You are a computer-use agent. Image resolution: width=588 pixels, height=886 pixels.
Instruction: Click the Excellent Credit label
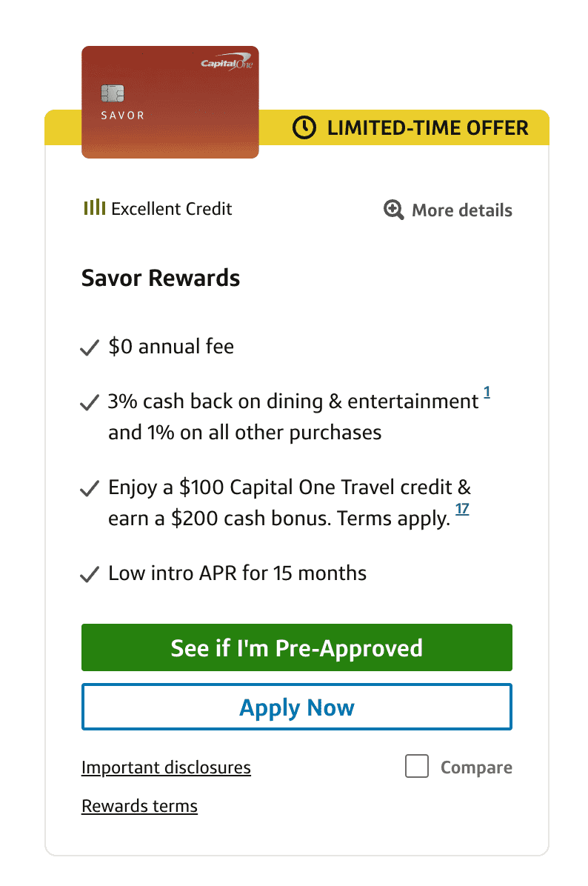(172, 209)
